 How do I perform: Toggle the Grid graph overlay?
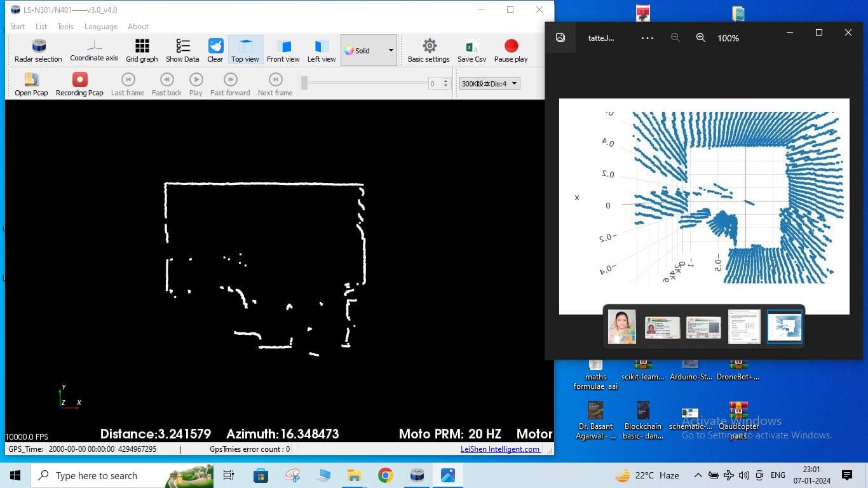tap(142, 50)
